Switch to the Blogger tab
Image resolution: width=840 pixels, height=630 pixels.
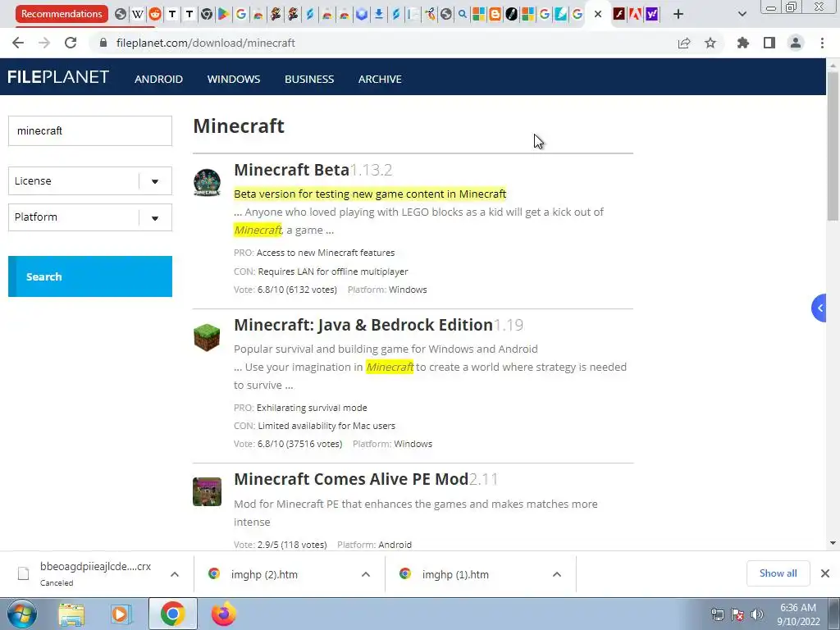495,14
